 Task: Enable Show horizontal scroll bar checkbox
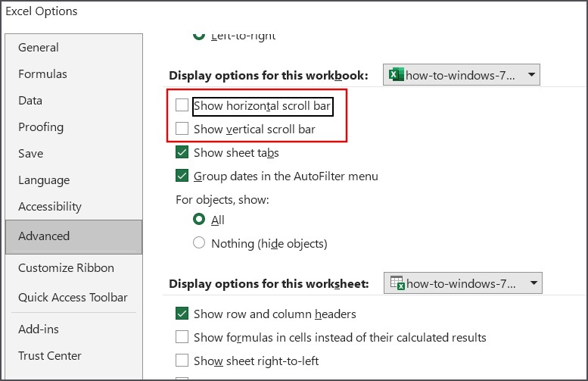tap(182, 105)
